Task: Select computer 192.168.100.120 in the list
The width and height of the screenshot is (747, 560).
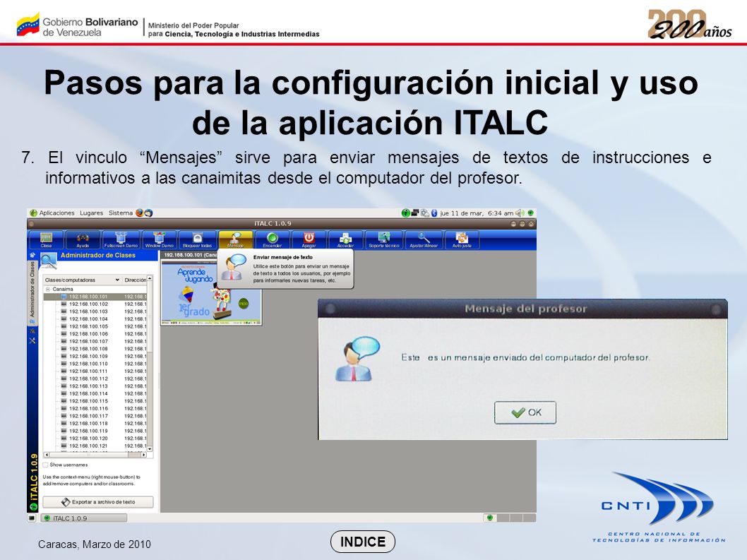Action: [95, 439]
